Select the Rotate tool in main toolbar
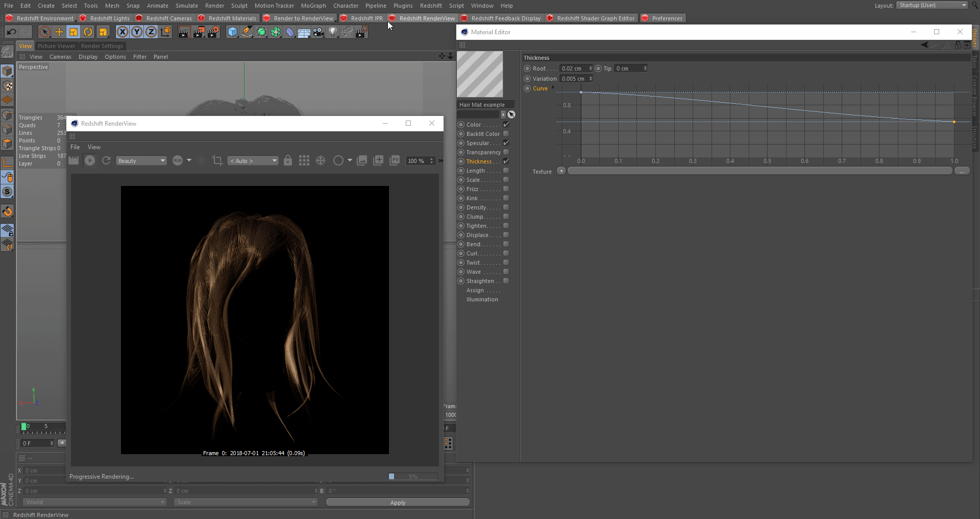 (88, 32)
